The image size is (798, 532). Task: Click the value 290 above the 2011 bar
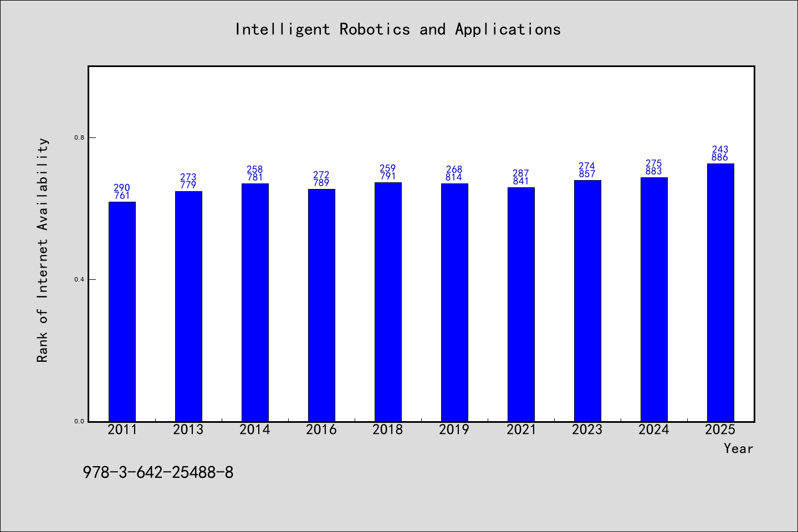point(122,188)
